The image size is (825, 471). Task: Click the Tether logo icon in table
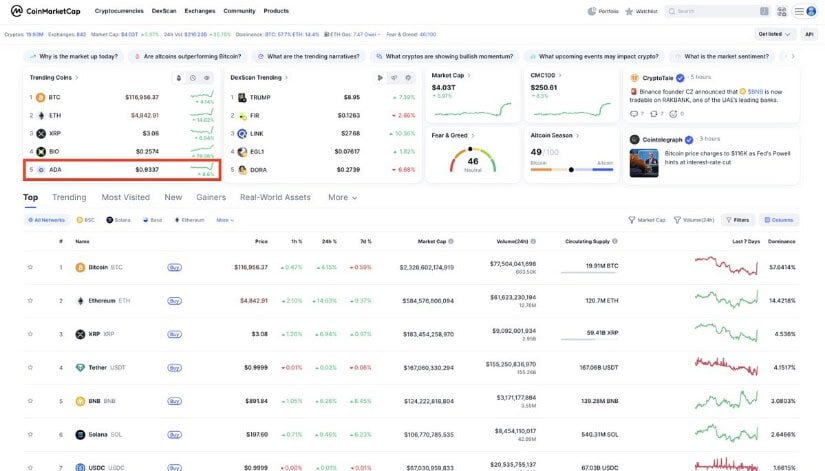pyautogui.click(x=80, y=368)
